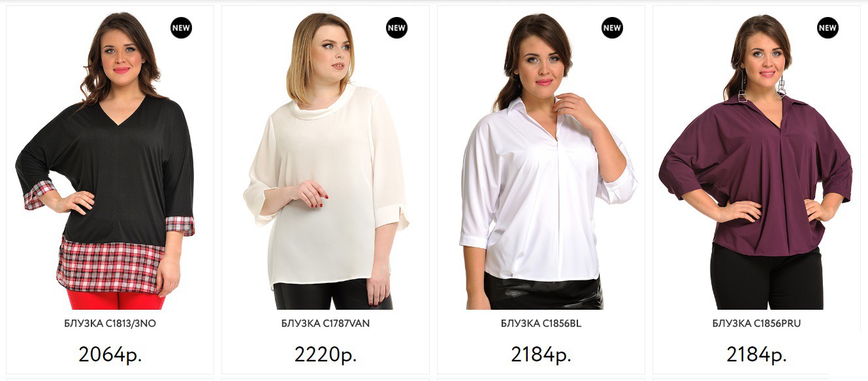Open the БЛУЗКА C1787VAN product link
This screenshot has height=381, width=868.
pos(325,323)
